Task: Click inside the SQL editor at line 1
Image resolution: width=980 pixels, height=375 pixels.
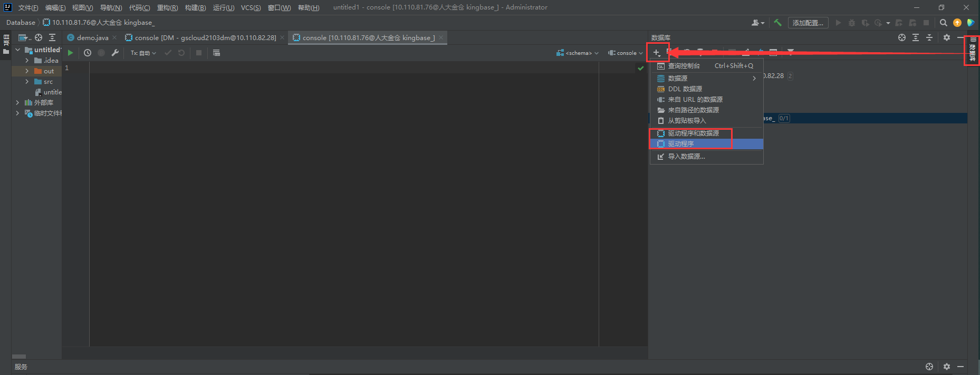Action: (x=343, y=68)
